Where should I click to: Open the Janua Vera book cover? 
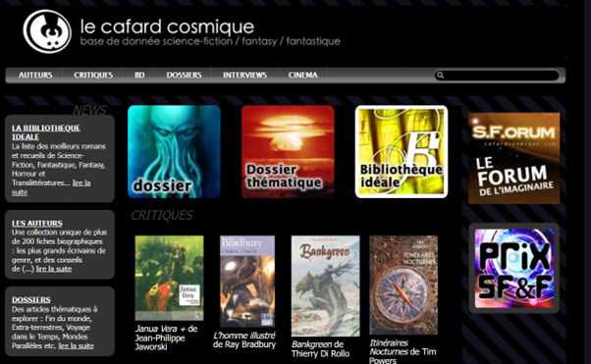pos(169,278)
